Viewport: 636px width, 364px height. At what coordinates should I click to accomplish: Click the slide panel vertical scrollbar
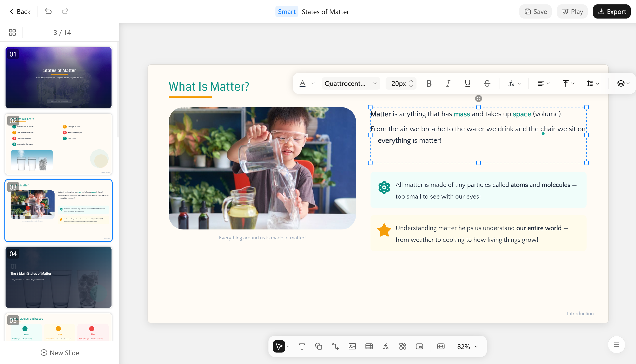118,90
